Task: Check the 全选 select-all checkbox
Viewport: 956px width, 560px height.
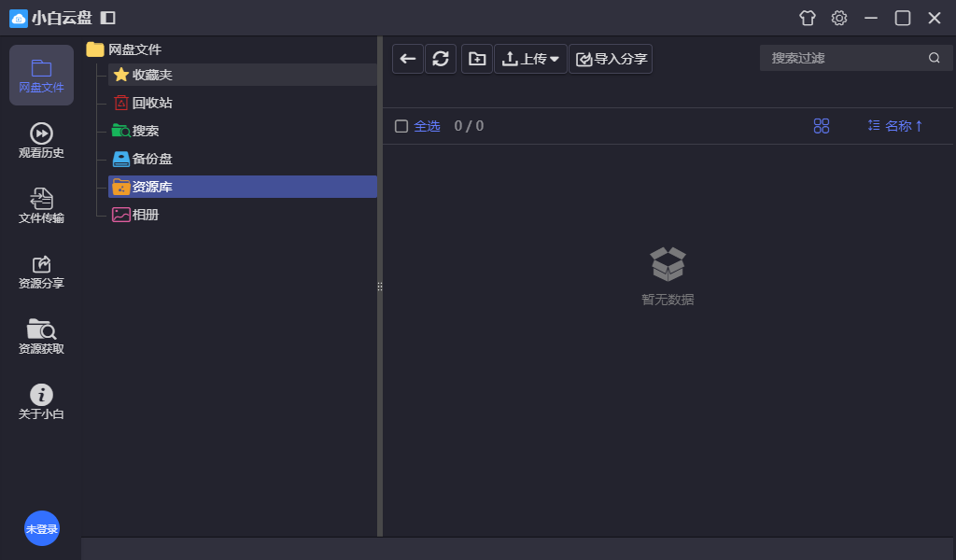Action: click(401, 126)
